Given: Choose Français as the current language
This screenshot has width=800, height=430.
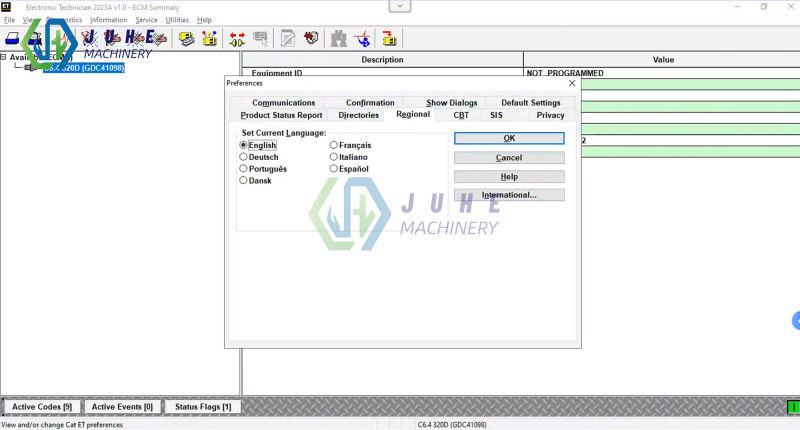Looking at the screenshot, I should 334,145.
